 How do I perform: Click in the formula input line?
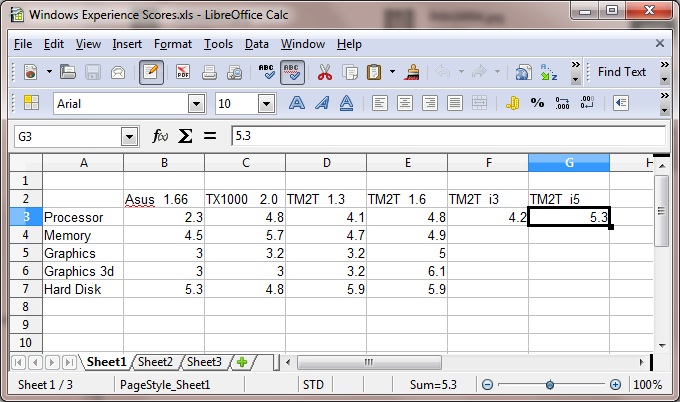[x=449, y=136]
